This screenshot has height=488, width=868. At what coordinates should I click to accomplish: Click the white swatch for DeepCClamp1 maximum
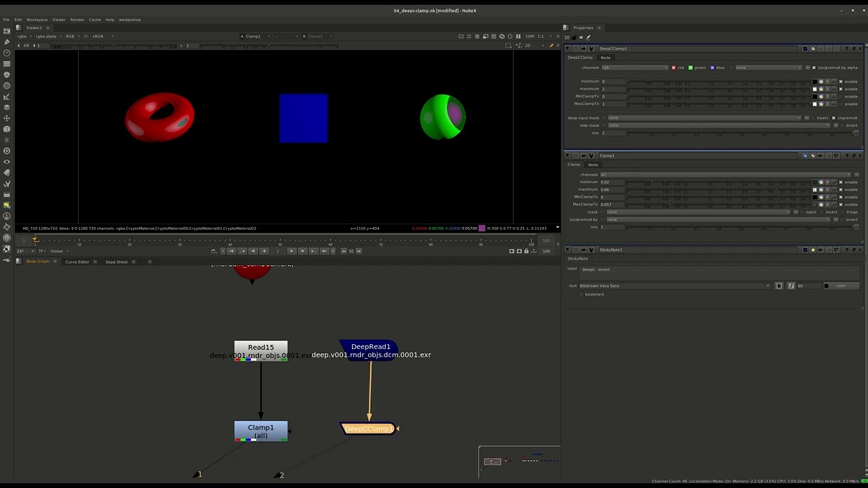point(814,89)
